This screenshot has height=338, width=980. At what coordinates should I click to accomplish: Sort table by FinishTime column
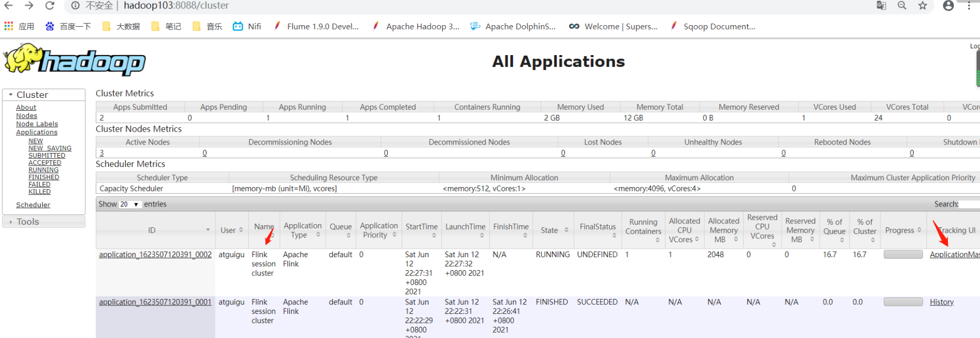(511, 230)
